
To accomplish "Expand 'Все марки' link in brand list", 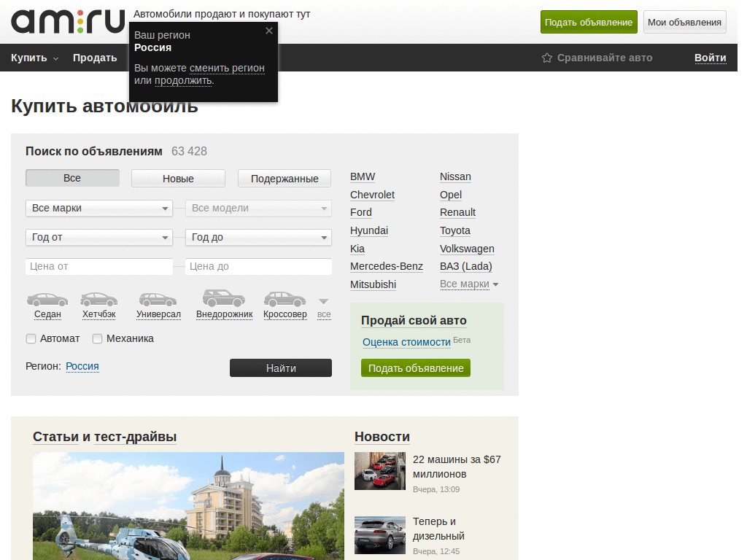I will [469, 284].
